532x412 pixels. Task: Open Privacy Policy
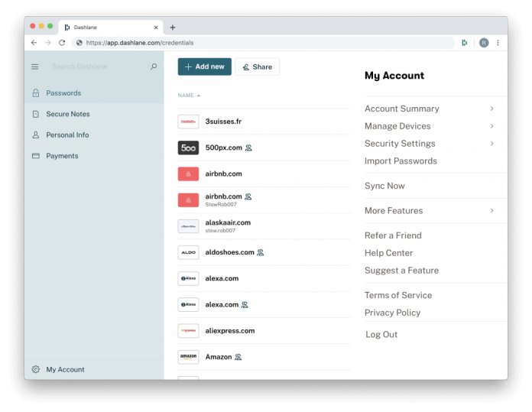point(393,313)
